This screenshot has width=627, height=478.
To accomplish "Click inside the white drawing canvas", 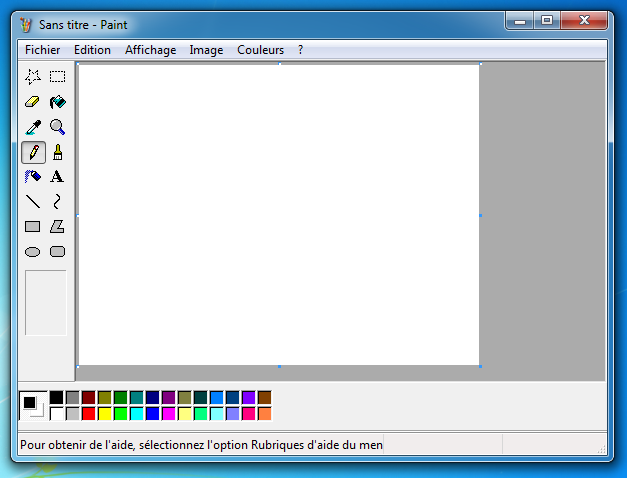I will tap(279, 215).
